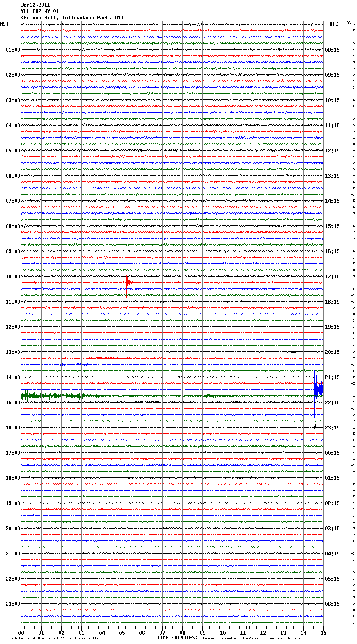Screen dimensions: 357x644
Task: Click the large blue clipped event near 14:00
Action: pyautogui.click(x=318, y=389)
